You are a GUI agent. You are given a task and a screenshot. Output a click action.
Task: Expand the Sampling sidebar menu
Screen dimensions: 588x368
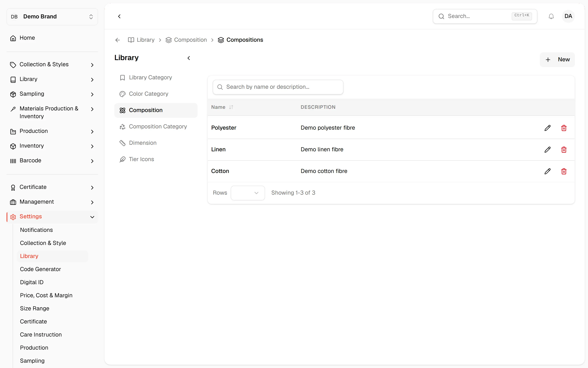52,94
